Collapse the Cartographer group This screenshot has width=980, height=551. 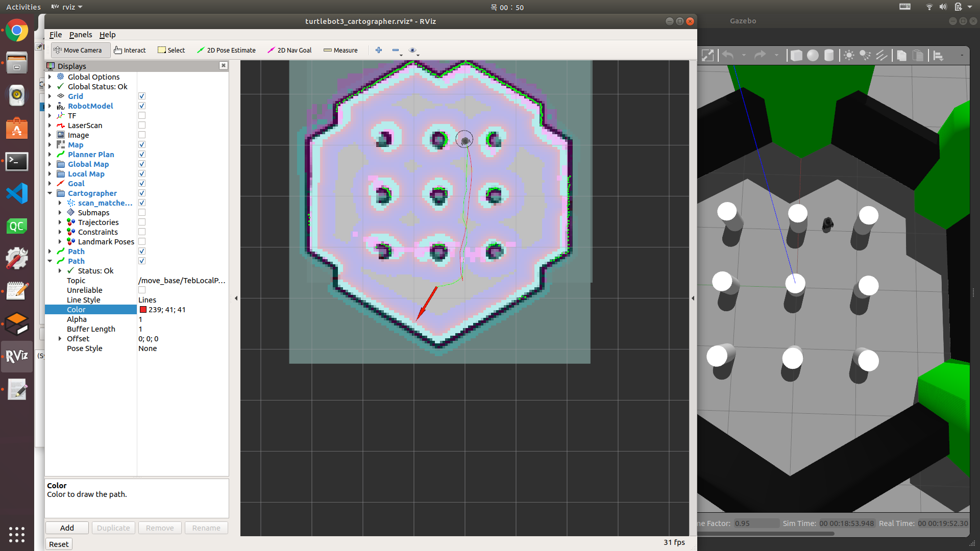pyautogui.click(x=50, y=193)
